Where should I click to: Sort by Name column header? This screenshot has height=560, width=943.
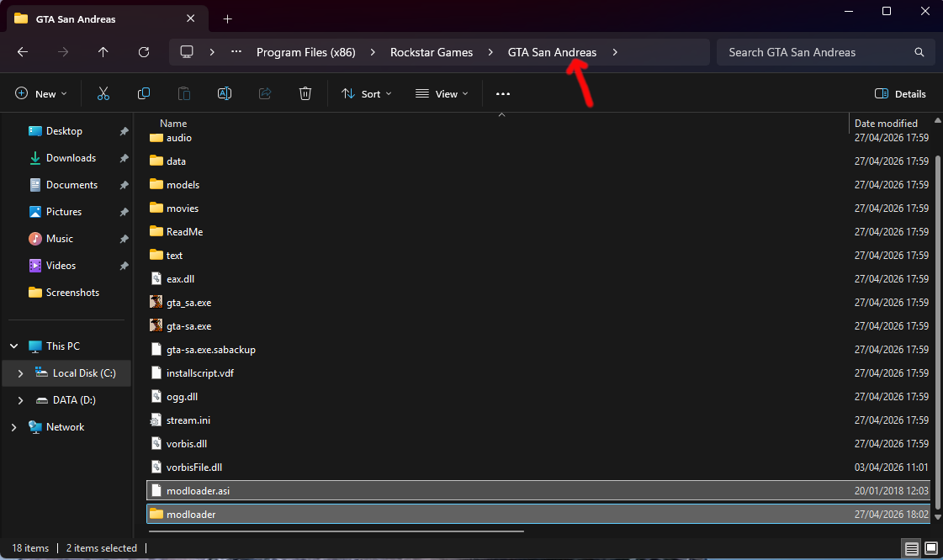[173, 123]
